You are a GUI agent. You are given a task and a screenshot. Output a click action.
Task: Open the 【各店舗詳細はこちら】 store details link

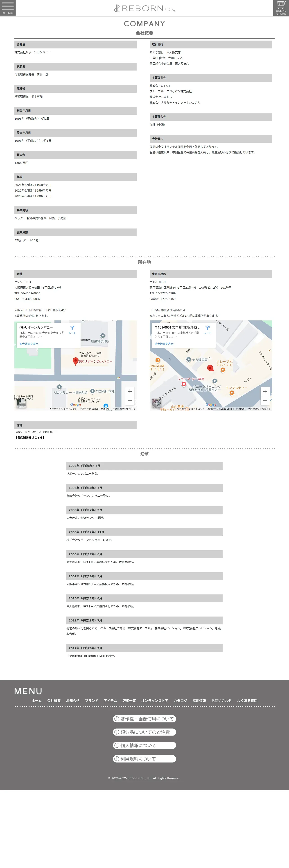click(30, 437)
